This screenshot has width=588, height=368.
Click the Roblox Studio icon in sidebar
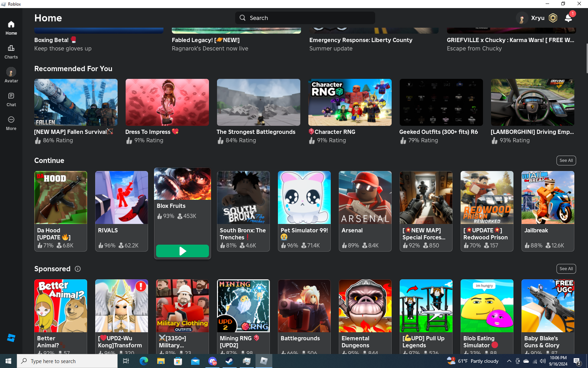coord(11,338)
